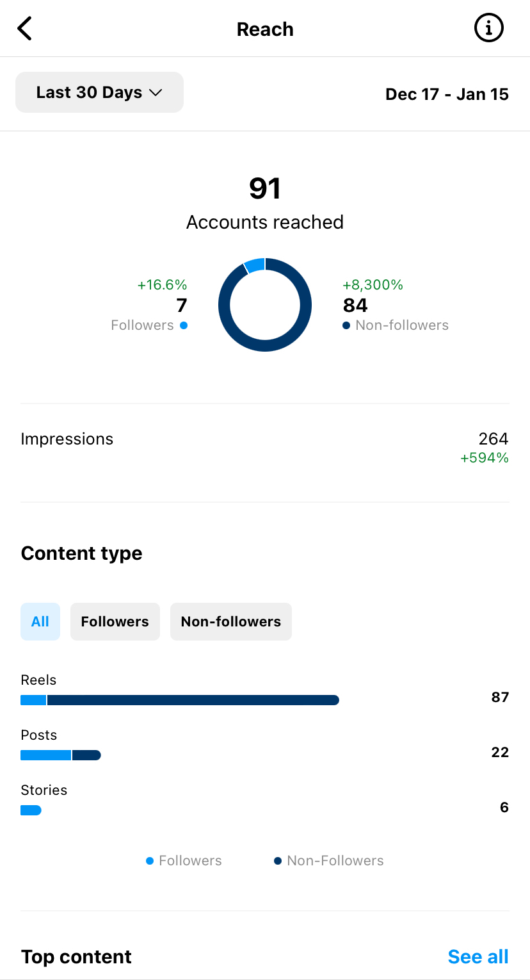
Task: Tap the Stories count of 6
Action: click(504, 807)
